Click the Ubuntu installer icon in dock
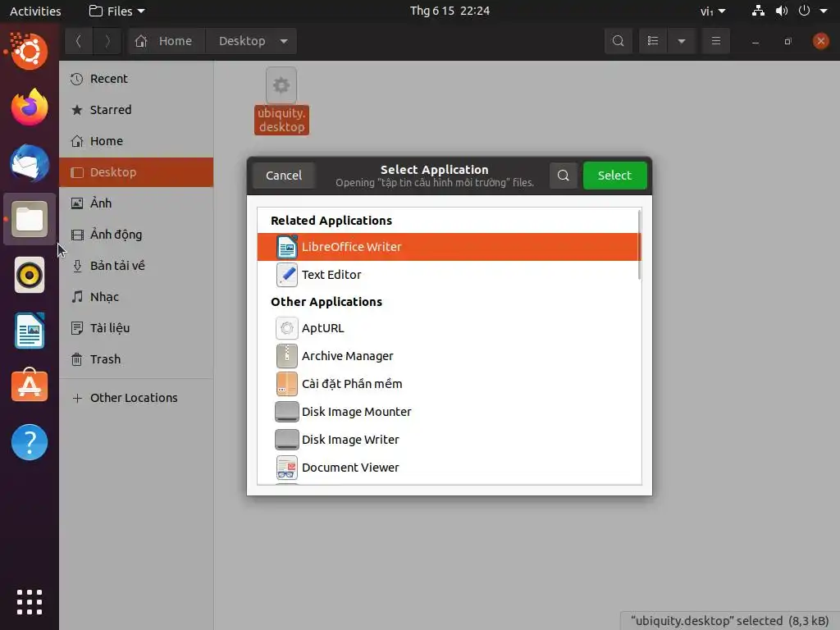840x630 pixels. pos(30,51)
